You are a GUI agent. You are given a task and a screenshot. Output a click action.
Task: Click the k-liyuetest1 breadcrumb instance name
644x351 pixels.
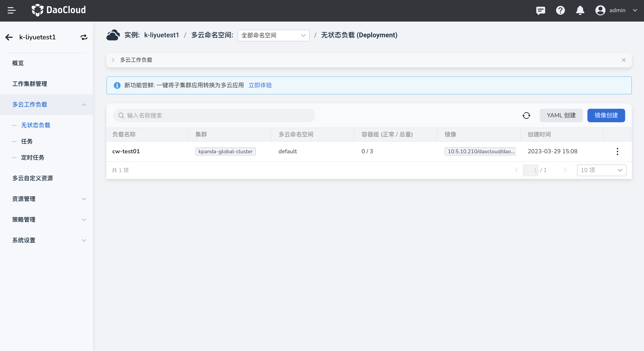click(x=161, y=35)
